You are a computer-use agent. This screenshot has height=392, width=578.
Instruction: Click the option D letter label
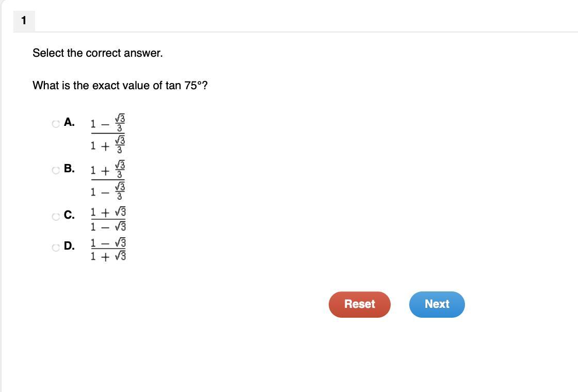(x=69, y=246)
